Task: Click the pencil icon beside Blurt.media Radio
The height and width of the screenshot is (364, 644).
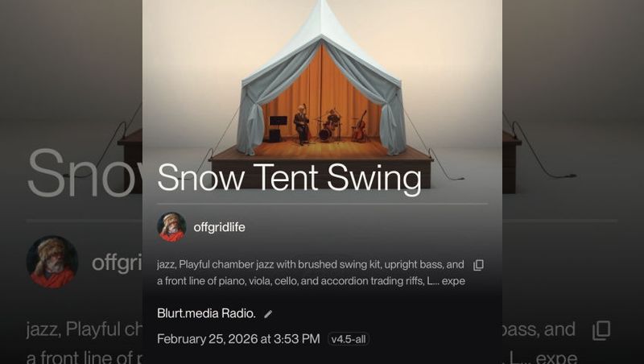Action: tap(268, 314)
